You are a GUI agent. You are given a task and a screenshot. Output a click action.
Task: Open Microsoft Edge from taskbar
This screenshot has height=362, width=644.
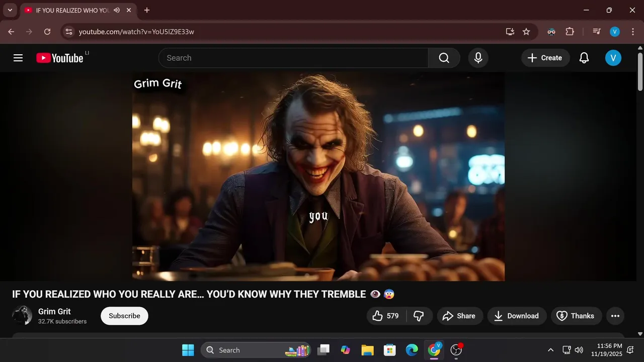click(412, 350)
